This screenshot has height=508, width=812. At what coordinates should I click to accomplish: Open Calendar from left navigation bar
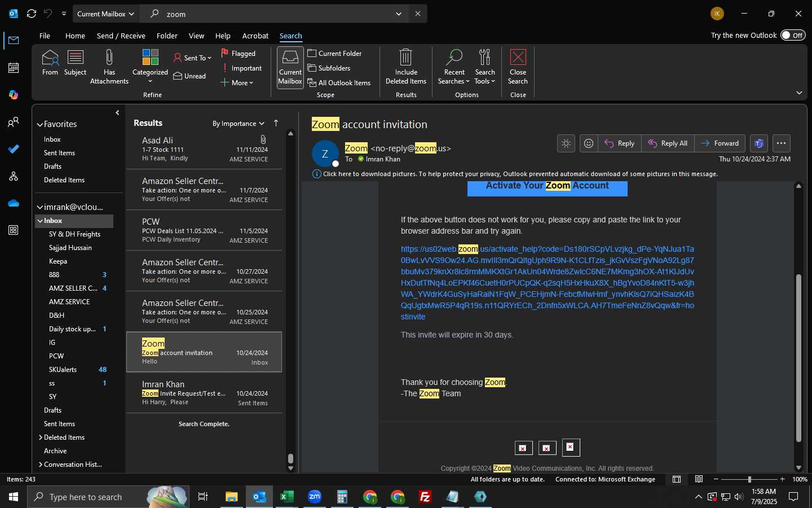(14, 68)
